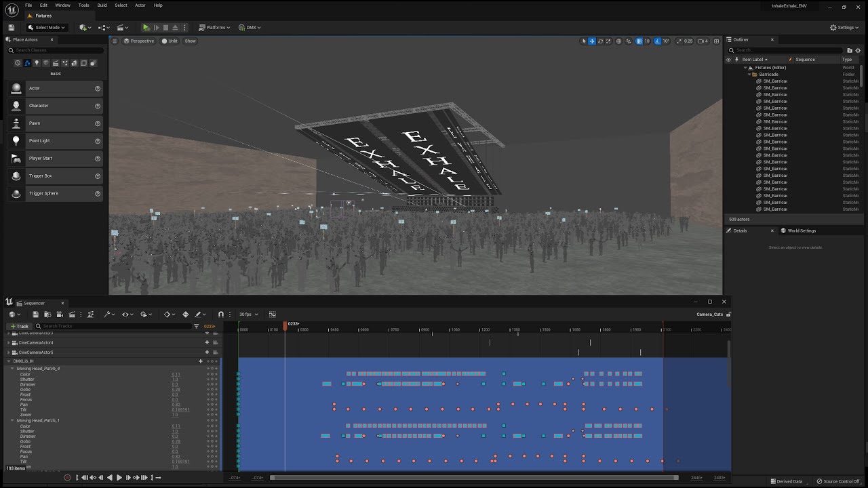Screen dimensions: 868x488
Task: Click the Outliner search field
Action: coord(787,50)
